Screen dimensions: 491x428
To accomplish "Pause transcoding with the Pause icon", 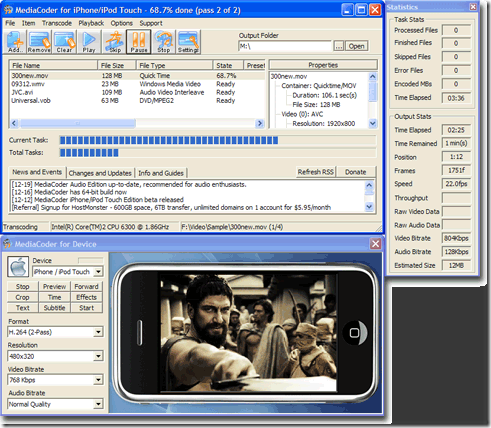I will 139,42.
